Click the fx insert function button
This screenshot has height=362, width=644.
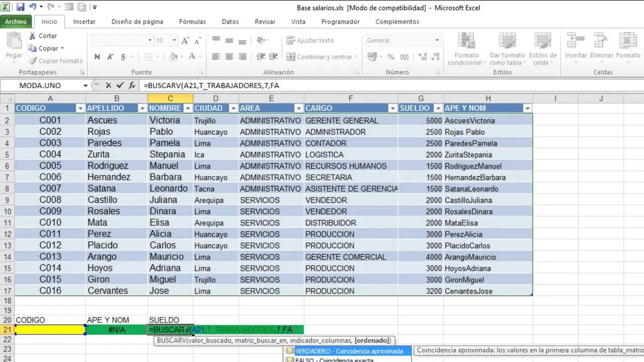132,85
